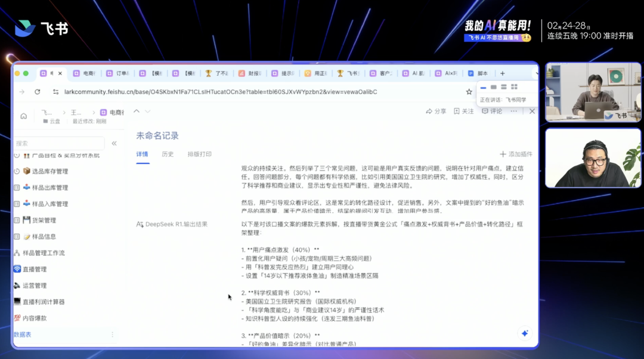Switch to the 财报 browser tab

point(250,73)
